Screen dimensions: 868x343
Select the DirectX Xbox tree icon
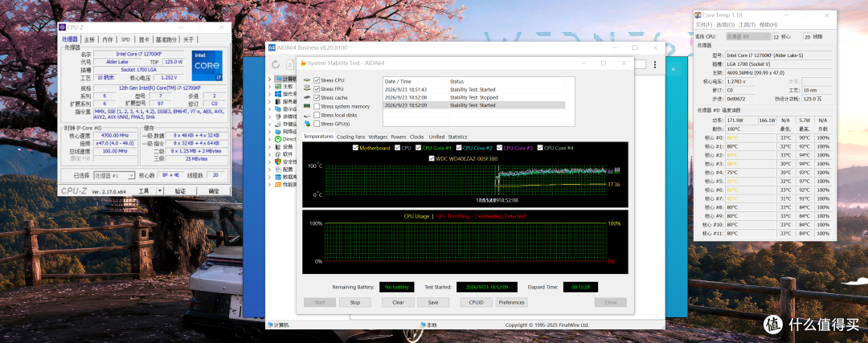point(278,140)
